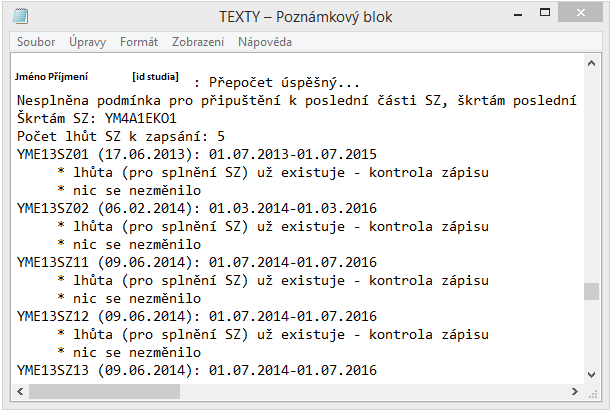Screen dimensions: 610x412
Task: Close the TEXTY Notepad window
Action: [583, 15]
